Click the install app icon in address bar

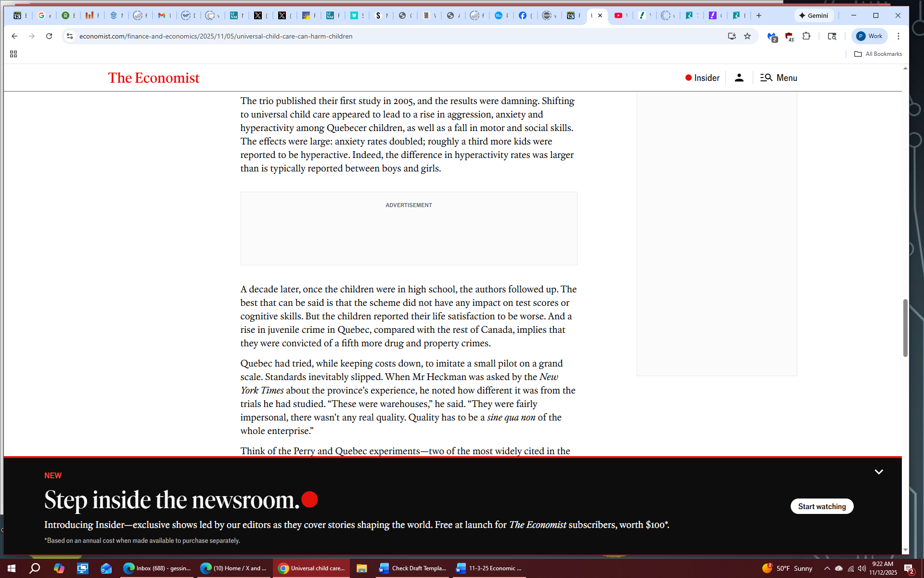(731, 36)
